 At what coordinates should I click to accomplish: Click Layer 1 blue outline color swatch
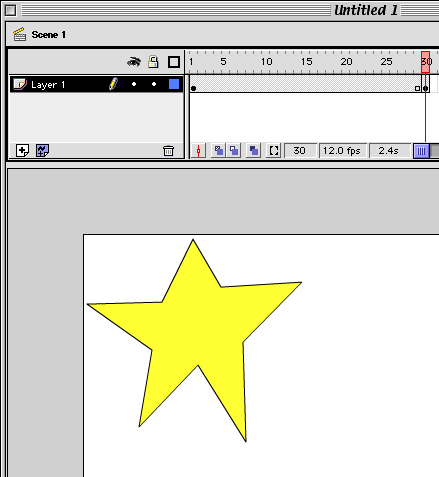[174, 84]
